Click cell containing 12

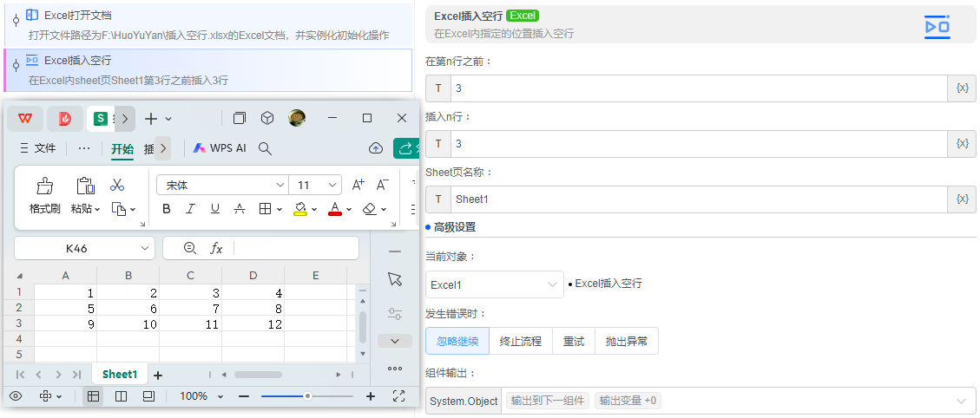tap(253, 324)
